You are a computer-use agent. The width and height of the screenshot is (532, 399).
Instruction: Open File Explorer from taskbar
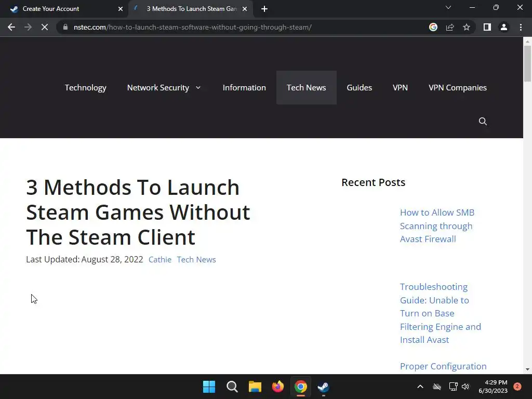click(255, 387)
